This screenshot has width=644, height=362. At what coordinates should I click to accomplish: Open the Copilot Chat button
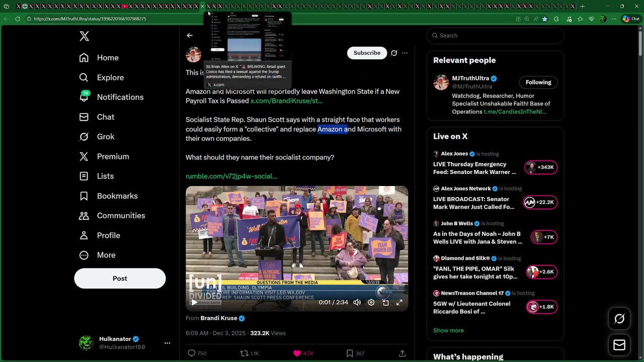[x=631, y=19]
